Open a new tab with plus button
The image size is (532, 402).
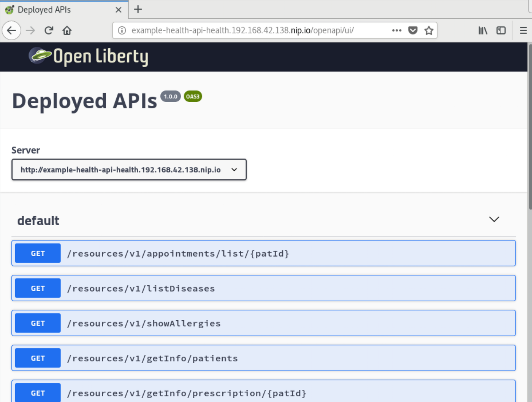(138, 9)
